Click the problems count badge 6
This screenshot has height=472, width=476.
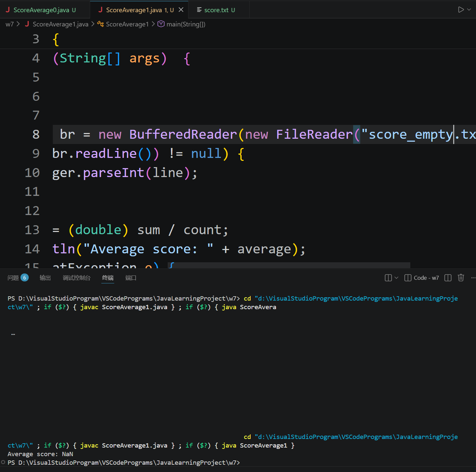[x=24, y=277]
